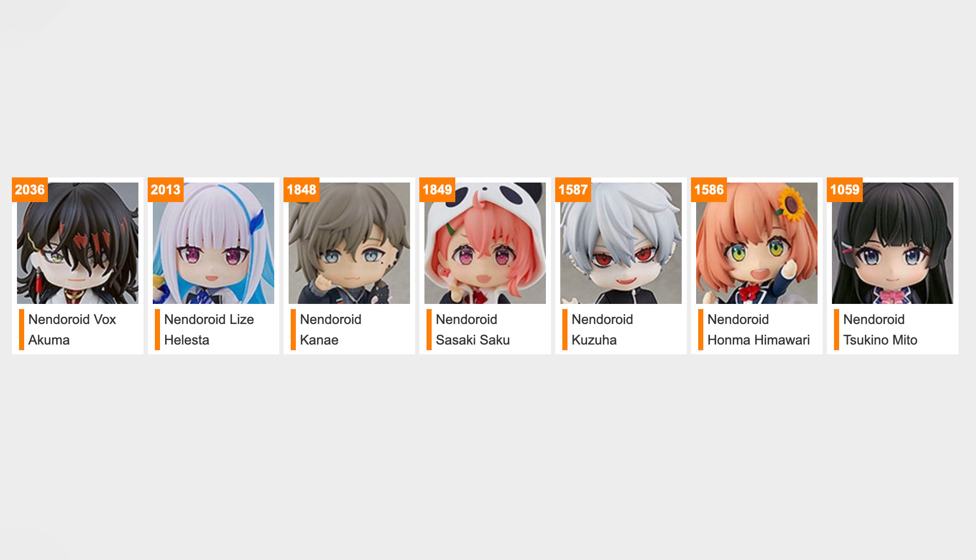
Task: Open the Nendoroid Kuzuha figure image
Action: [621, 243]
